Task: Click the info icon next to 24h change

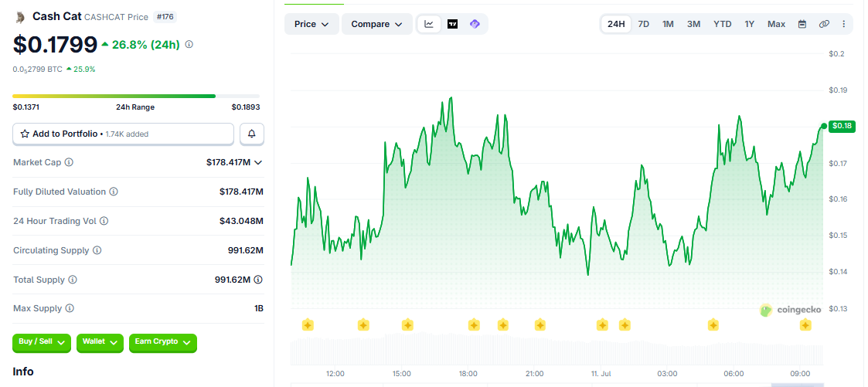Action: point(189,44)
